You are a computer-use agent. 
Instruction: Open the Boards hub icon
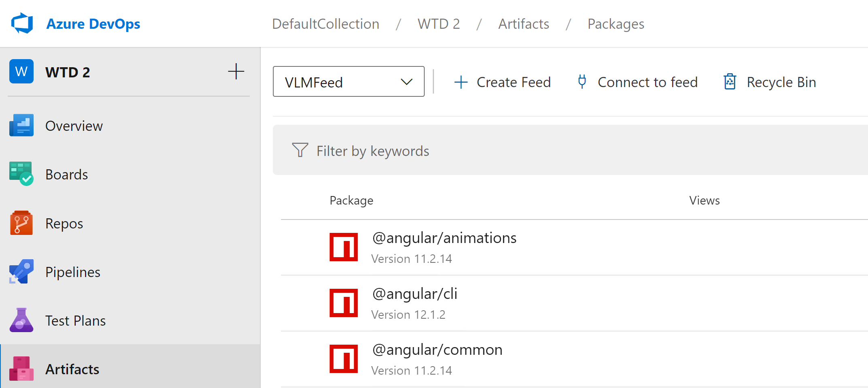21,174
